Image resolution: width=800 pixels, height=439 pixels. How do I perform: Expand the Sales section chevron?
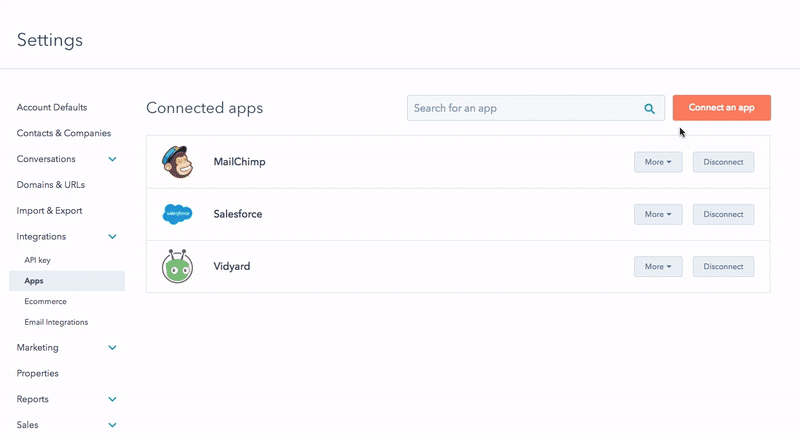(x=112, y=425)
